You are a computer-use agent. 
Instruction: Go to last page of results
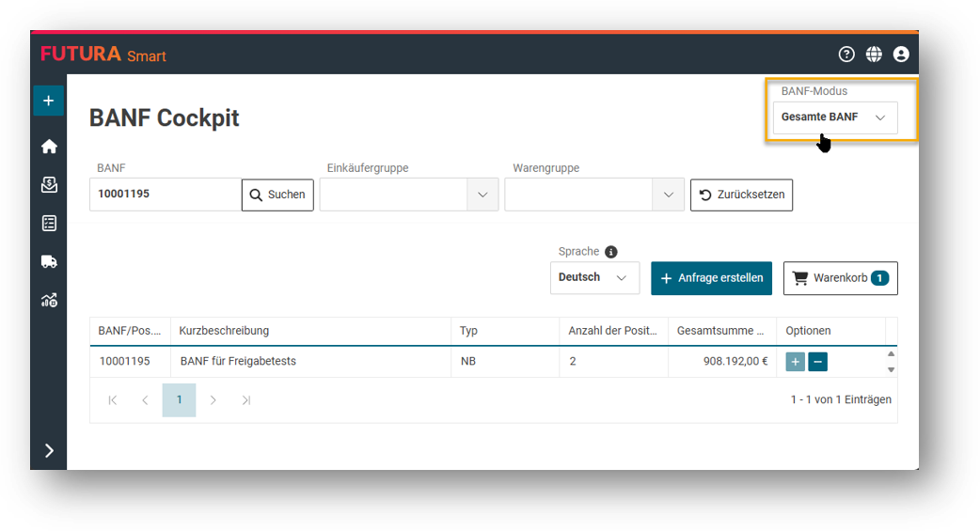tap(246, 399)
